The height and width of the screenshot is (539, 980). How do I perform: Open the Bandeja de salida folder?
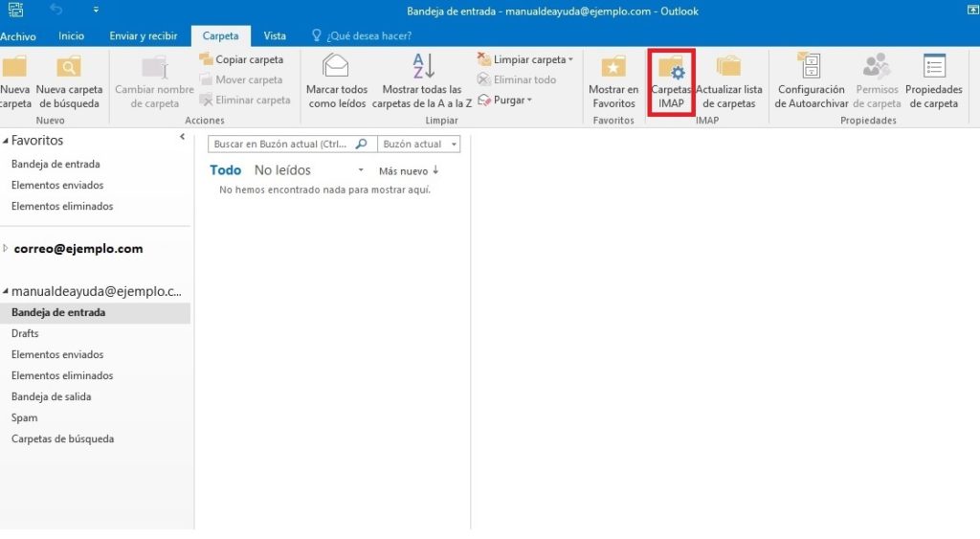[52, 396]
